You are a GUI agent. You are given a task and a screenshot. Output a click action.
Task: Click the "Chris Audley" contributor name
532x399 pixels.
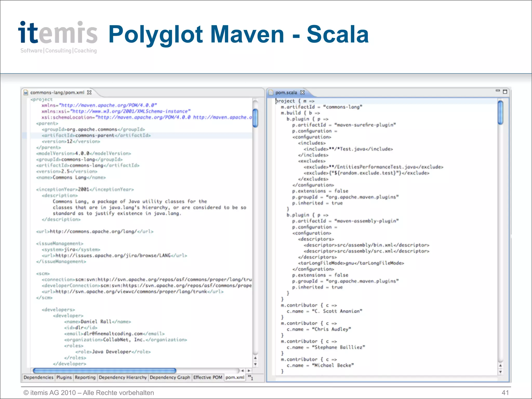tap(319, 329)
